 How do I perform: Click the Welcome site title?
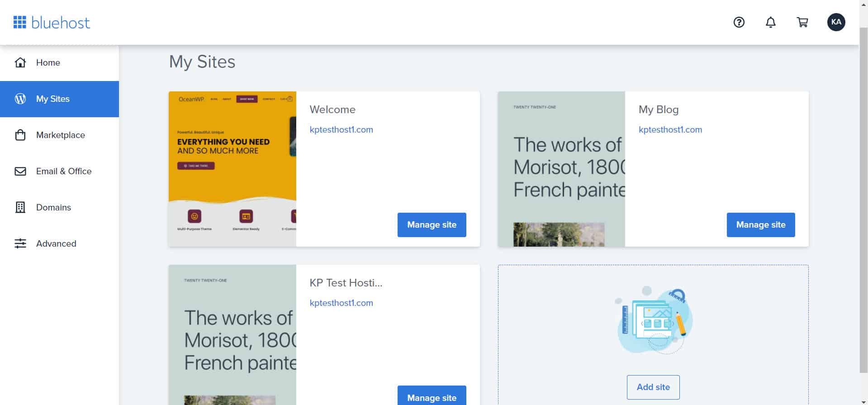[x=332, y=110]
